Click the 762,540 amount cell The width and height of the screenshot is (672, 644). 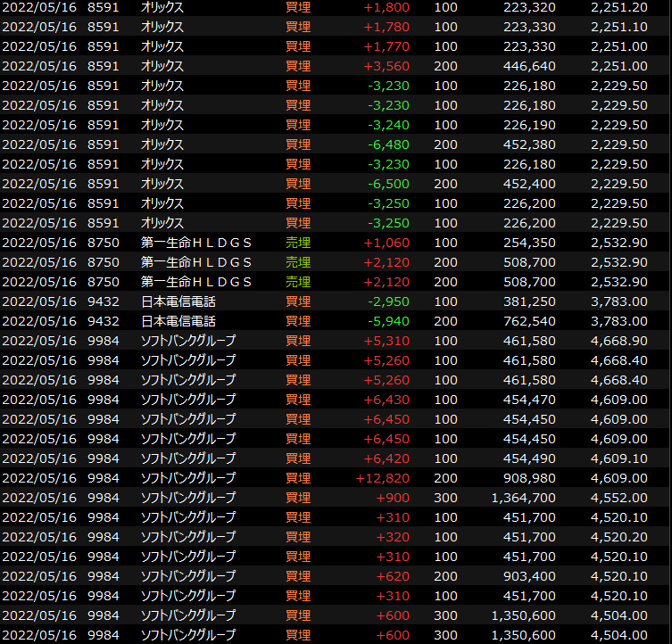tap(529, 321)
